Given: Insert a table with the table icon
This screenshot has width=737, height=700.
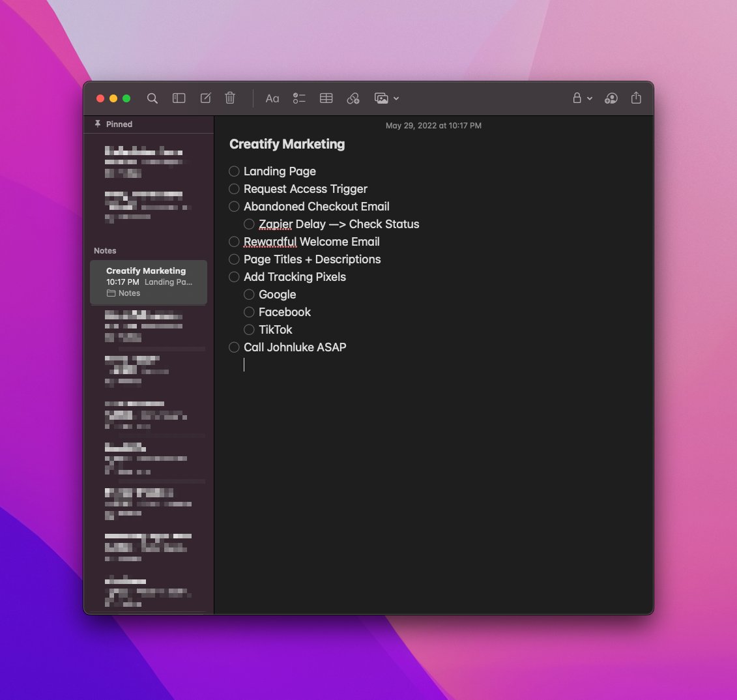Looking at the screenshot, I should pos(326,98).
